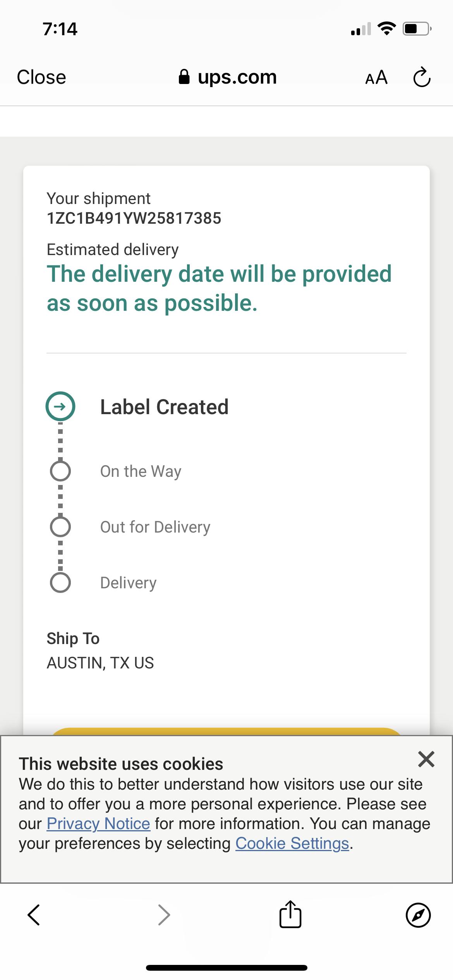This screenshot has height=980, width=453.
Task: Tap the yellow button below Ship To
Action: (x=226, y=732)
